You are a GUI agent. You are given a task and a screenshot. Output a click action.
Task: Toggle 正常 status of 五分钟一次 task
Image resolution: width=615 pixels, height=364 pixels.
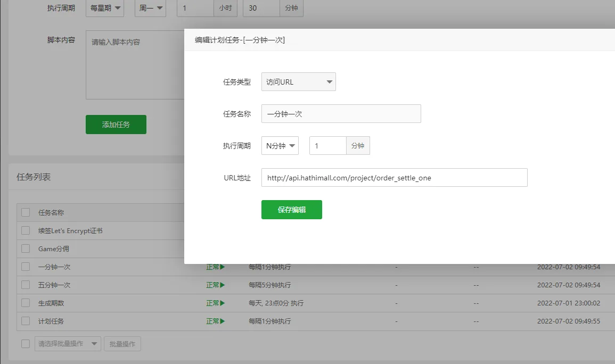coord(215,285)
